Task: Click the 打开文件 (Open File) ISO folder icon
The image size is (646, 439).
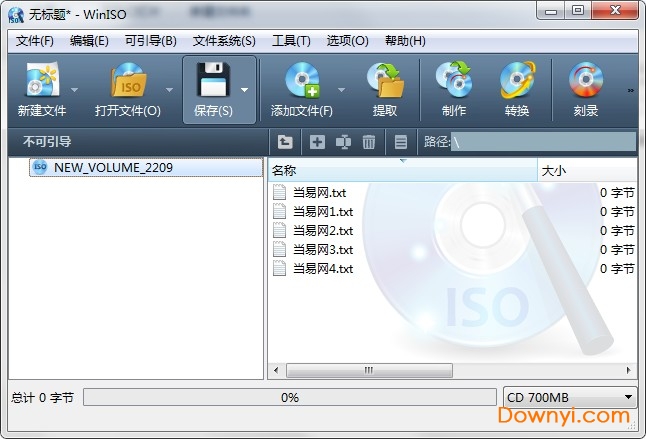Action: pos(127,80)
